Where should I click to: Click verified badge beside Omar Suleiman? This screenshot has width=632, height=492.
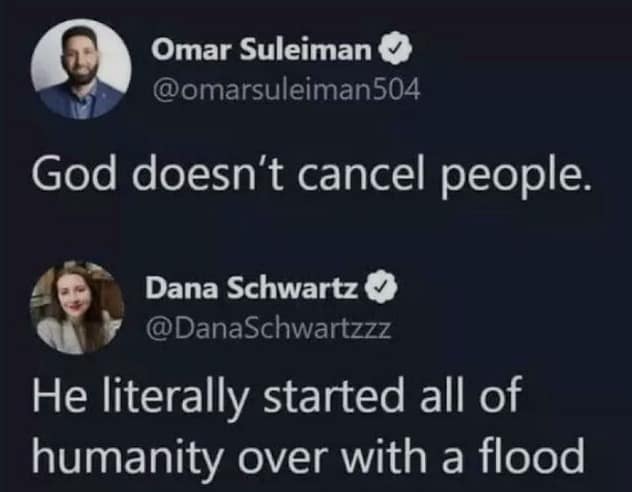click(393, 48)
